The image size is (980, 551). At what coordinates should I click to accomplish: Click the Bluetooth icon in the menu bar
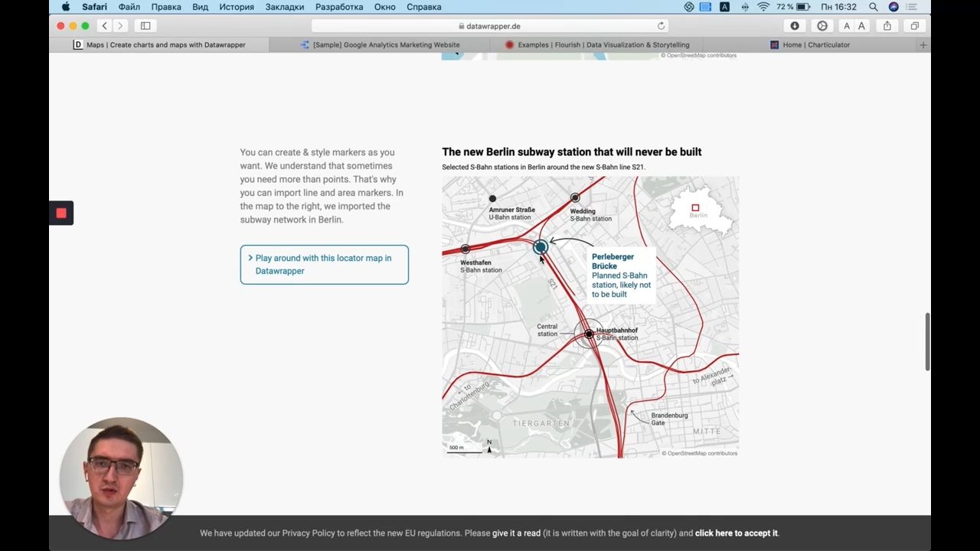(745, 7)
